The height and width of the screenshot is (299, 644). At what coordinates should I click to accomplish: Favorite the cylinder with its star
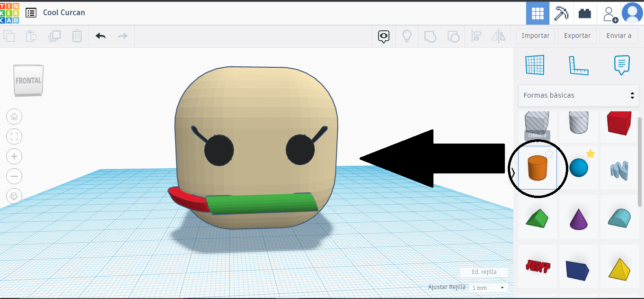(549, 154)
